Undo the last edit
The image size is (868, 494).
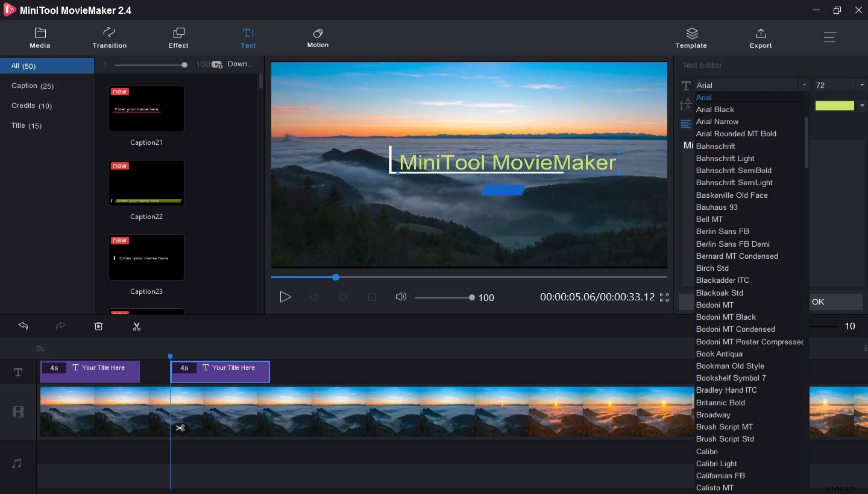point(24,326)
